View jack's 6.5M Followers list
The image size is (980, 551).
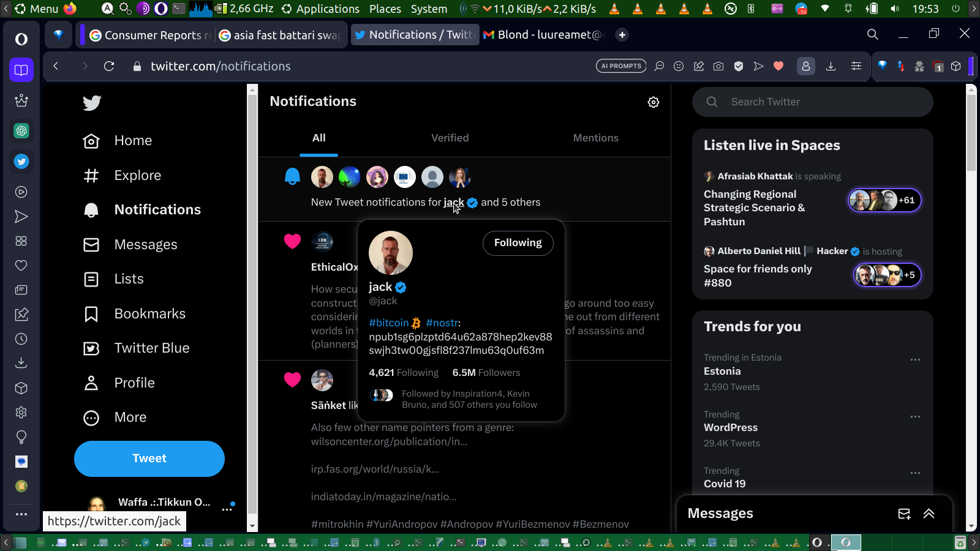point(486,373)
